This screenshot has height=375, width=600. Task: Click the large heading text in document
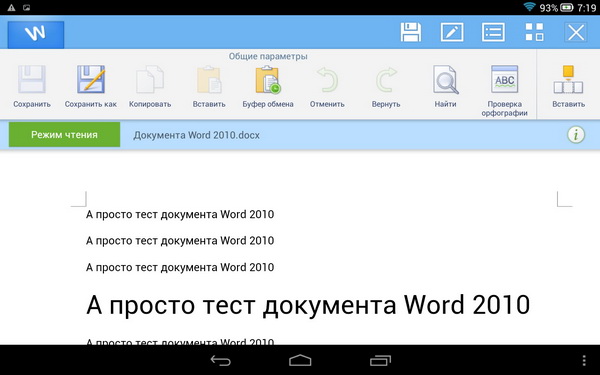(308, 305)
